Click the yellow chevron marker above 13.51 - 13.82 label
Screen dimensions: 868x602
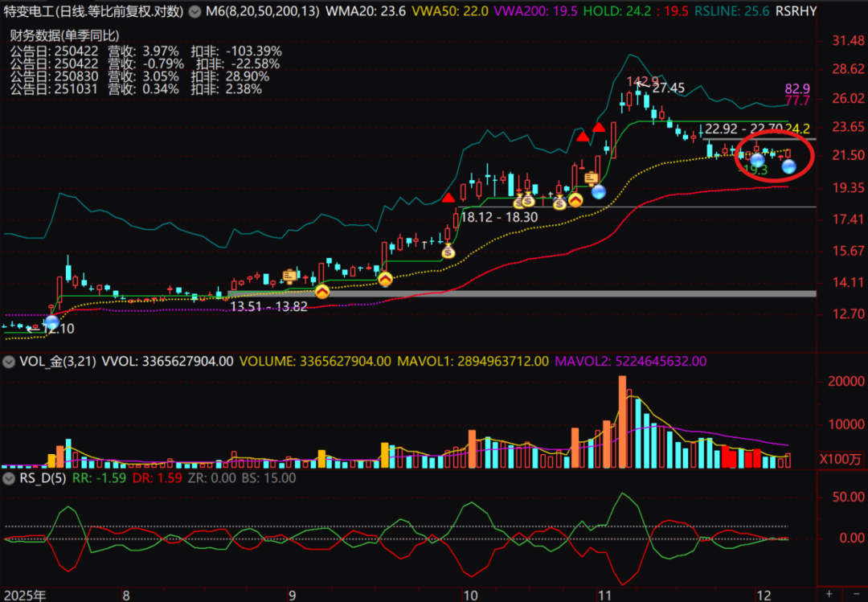(321, 291)
